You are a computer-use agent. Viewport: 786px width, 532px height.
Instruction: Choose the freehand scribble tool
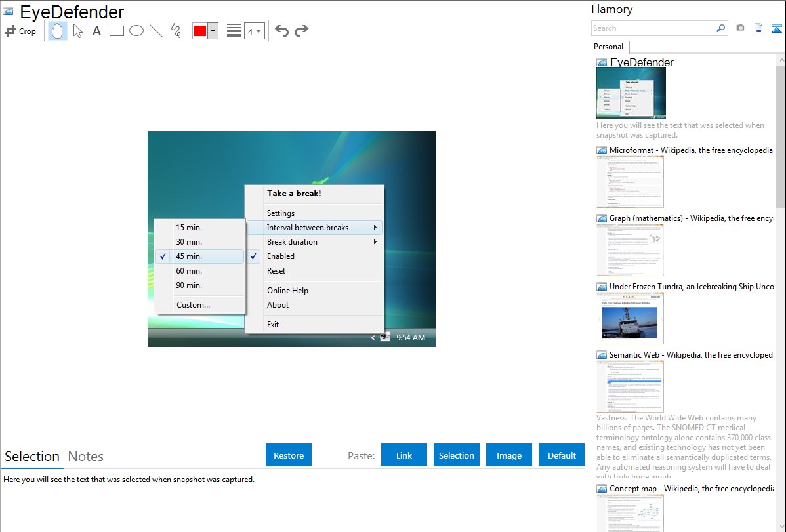[x=176, y=31]
